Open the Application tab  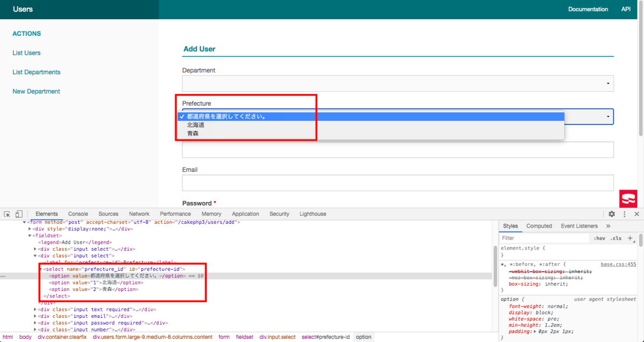(245, 214)
